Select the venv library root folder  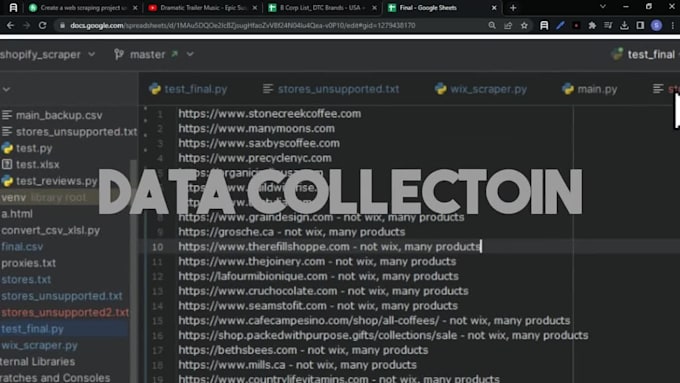tap(43, 198)
